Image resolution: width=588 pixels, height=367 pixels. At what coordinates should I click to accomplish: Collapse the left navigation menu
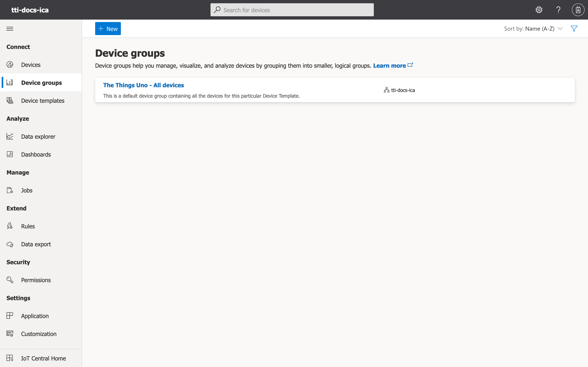[x=9, y=28]
